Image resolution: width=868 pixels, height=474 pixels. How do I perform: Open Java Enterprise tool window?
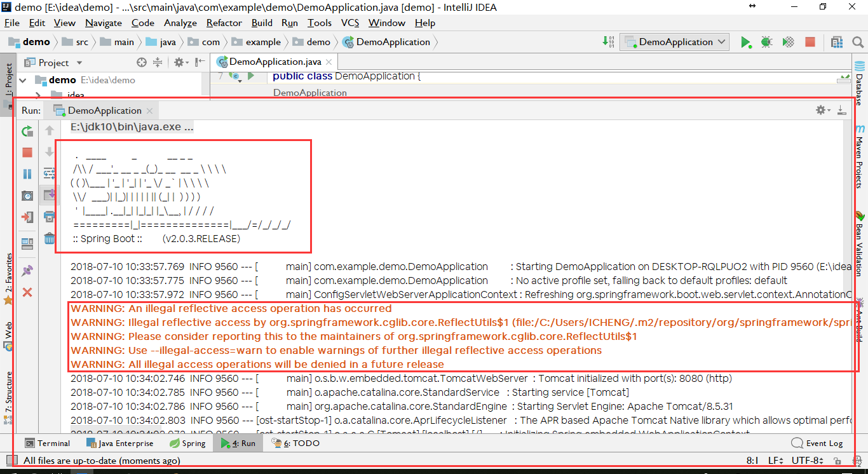tap(120, 443)
